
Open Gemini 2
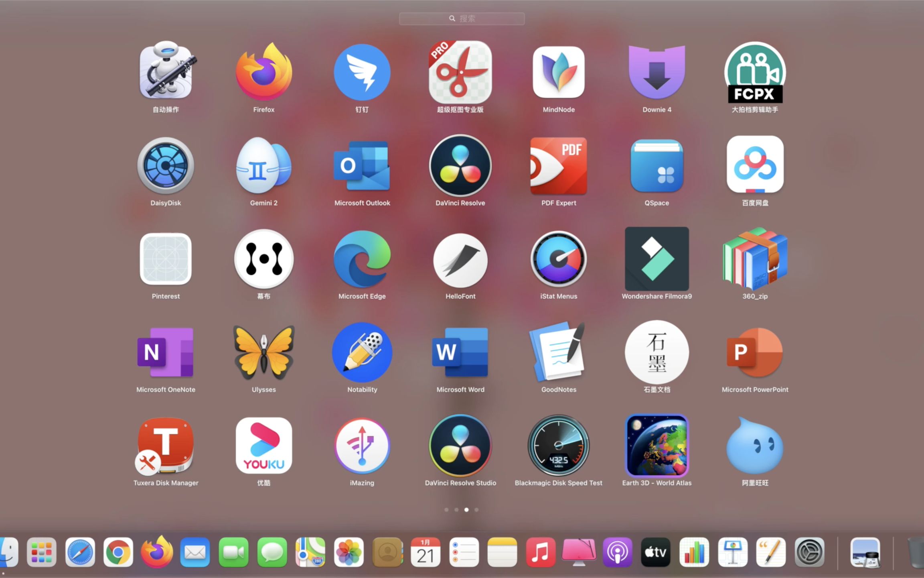pos(264,165)
